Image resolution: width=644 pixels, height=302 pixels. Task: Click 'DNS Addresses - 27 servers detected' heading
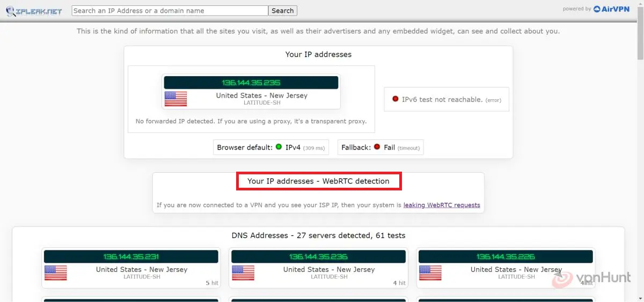(318, 235)
